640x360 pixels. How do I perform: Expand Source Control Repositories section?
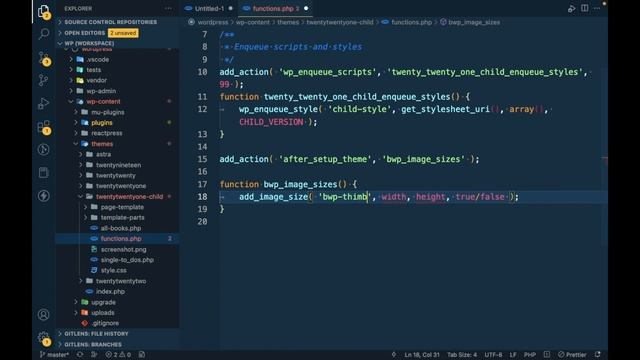click(110, 22)
